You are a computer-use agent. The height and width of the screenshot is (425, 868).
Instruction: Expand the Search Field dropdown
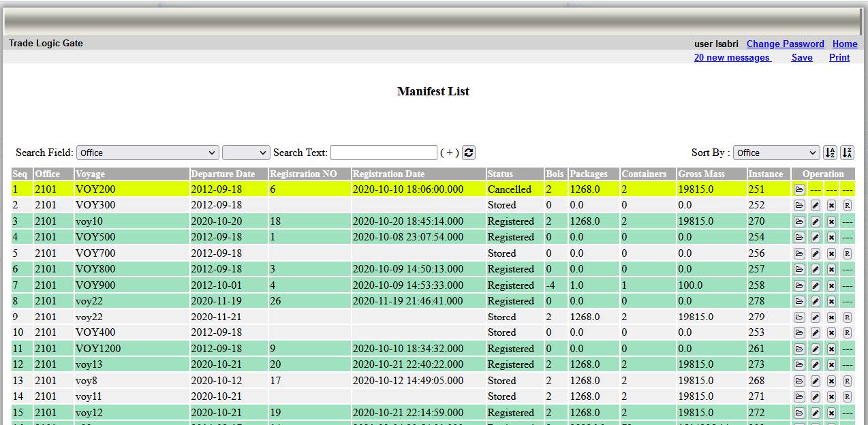click(147, 153)
